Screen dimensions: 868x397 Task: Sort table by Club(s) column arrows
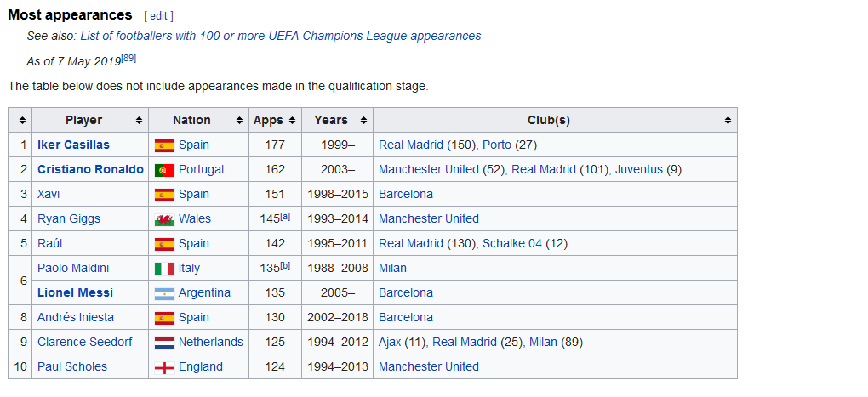point(728,121)
